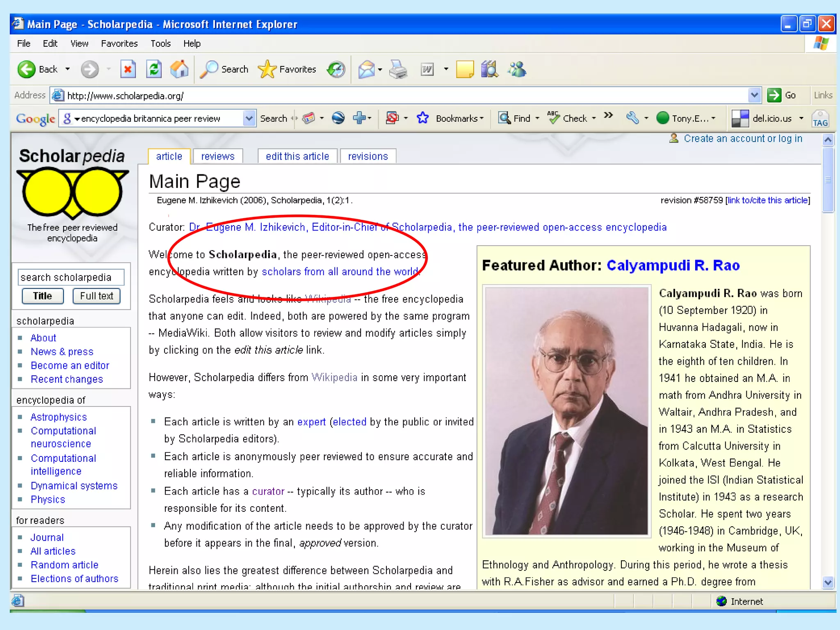Click the Stop loading icon
Image resolution: width=840 pixels, height=630 pixels.
(x=128, y=69)
